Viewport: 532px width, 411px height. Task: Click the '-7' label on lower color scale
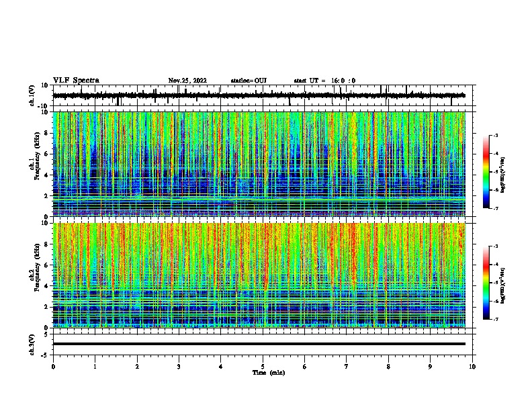click(x=496, y=319)
